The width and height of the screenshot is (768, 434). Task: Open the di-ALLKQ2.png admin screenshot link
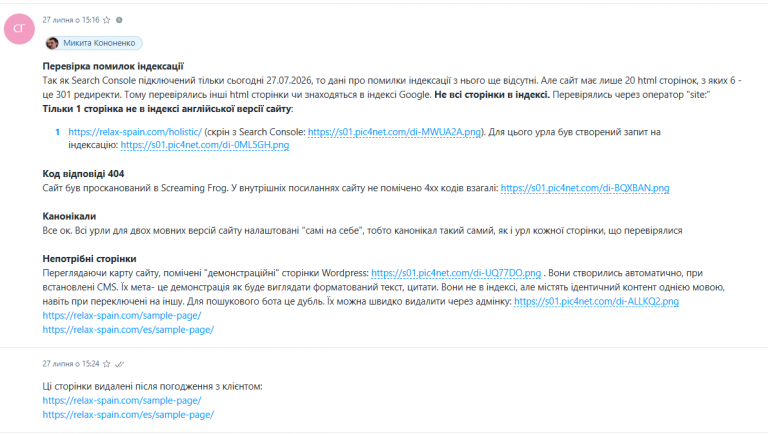click(597, 301)
